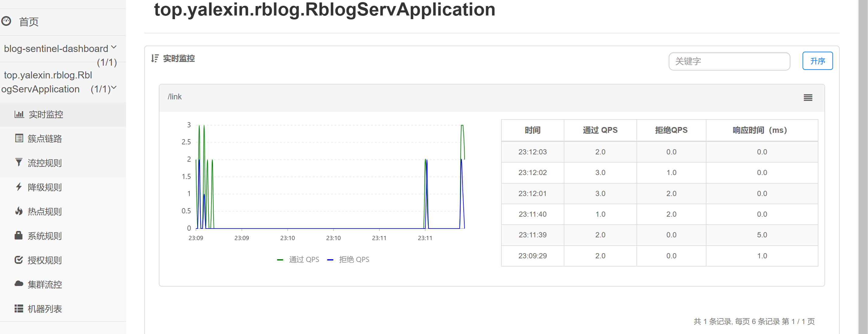Viewport: 868px width, 334px height.
Task: Click the lock icon for 系统规则
Action: point(19,235)
